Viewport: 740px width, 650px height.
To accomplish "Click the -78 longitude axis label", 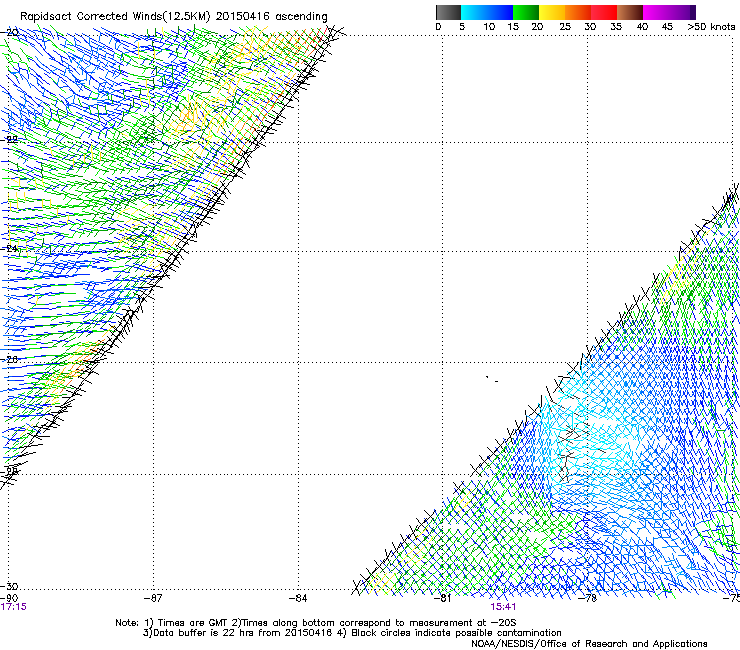I will click(588, 598).
